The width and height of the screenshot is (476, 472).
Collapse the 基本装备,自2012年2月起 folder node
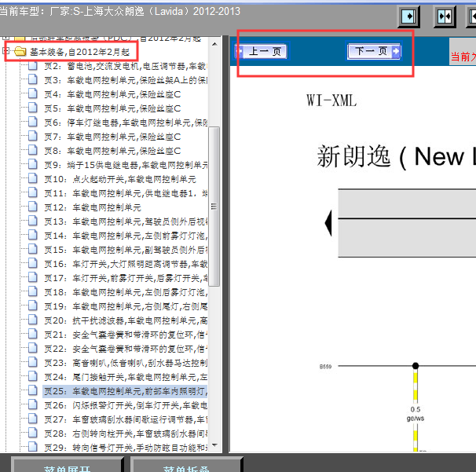[x=5, y=51]
